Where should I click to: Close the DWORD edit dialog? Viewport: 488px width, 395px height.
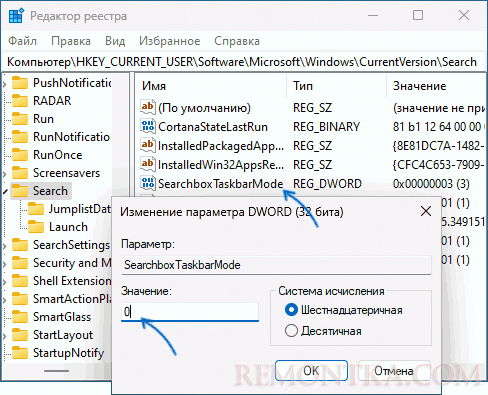click(426, 211)
